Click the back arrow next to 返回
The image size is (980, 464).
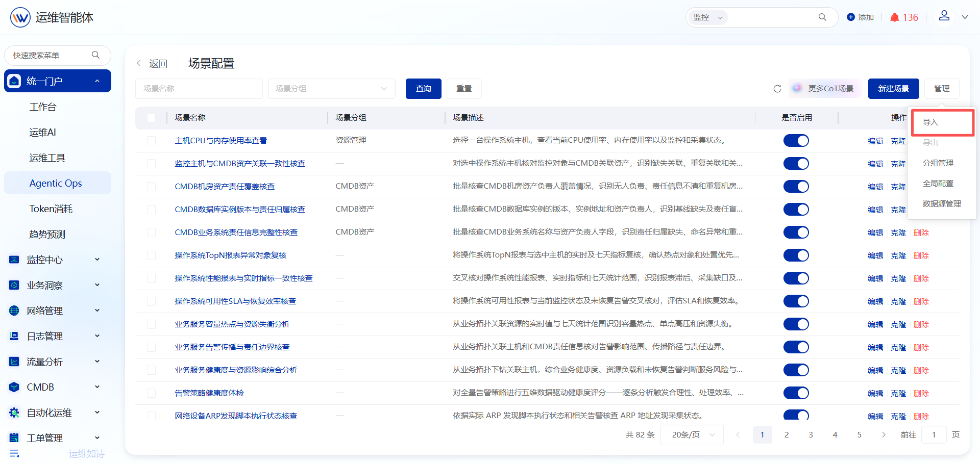(x=139, y=63)
